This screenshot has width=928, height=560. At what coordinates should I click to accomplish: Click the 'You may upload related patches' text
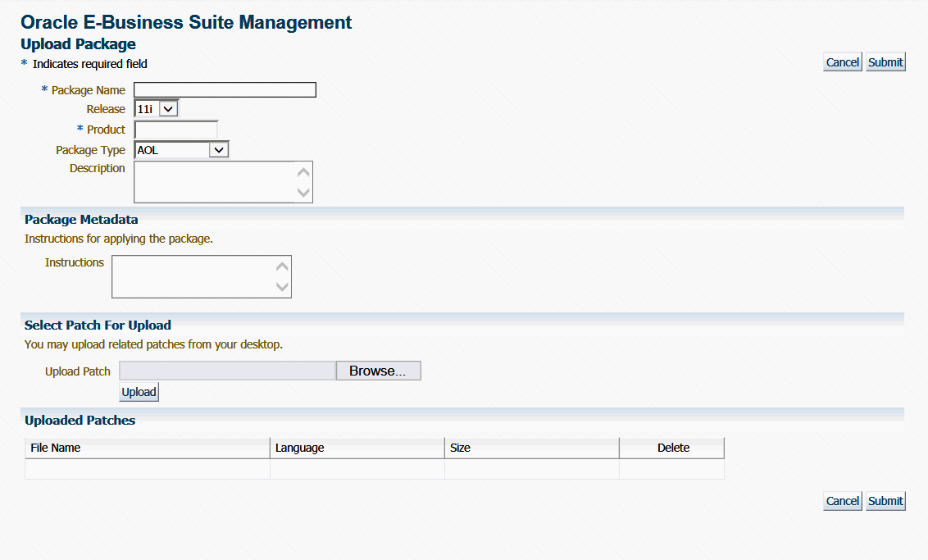click(x=153, y=344)
